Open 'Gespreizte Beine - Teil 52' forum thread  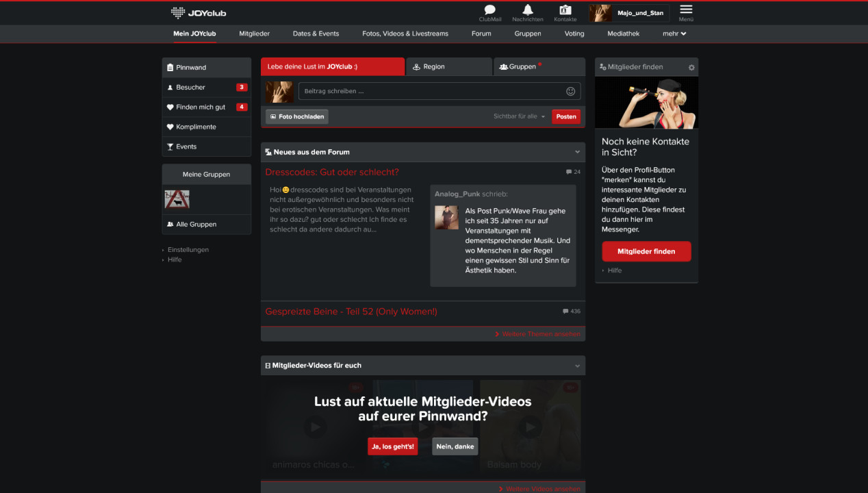pos(350,312)
